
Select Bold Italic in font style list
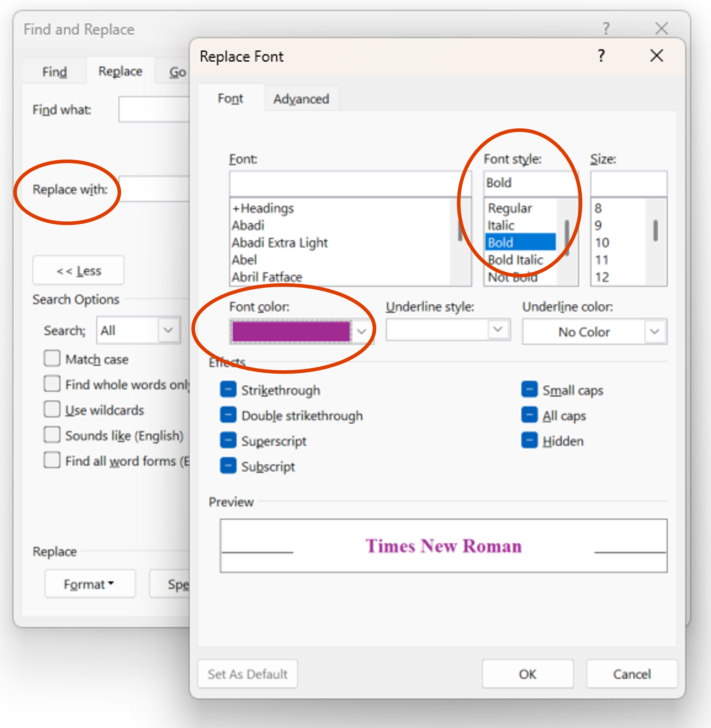pos(515,260)
